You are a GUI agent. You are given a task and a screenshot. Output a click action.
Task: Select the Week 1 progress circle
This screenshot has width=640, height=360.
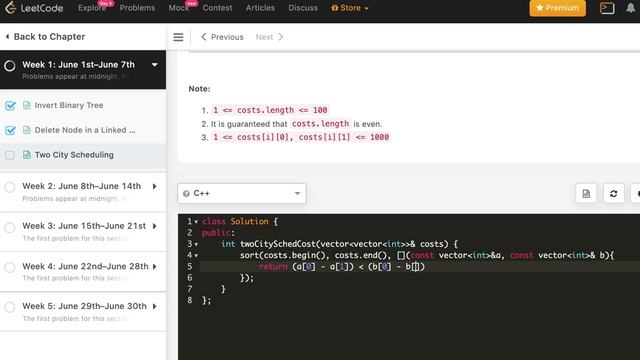[x=10, y=65]
